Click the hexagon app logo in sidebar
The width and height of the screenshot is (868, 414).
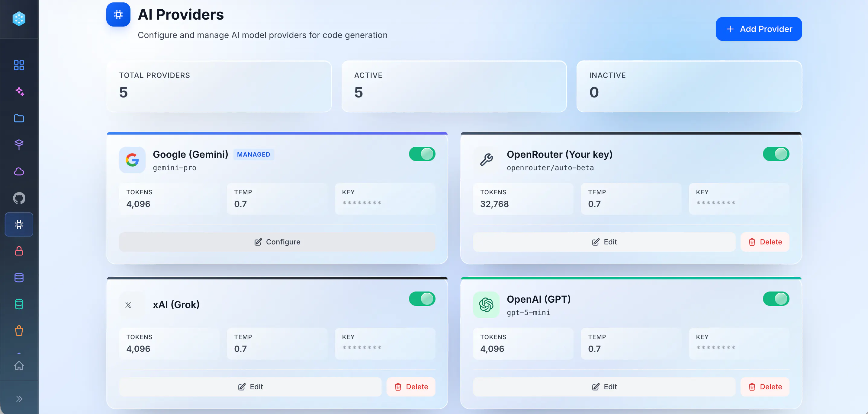pos(19,18)
